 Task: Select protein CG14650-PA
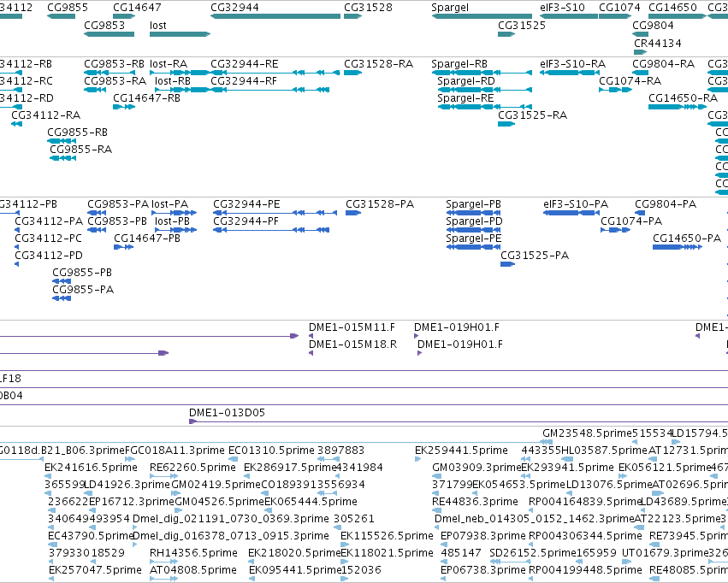(x=687, y=238)
